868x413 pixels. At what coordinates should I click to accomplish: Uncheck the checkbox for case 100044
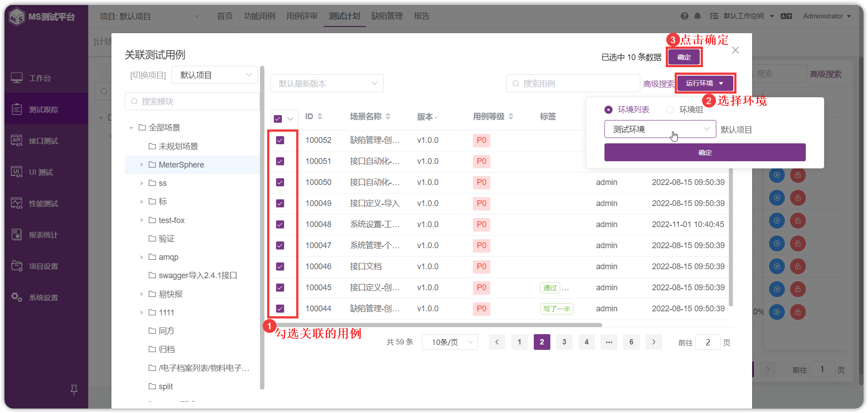coord(280,309)
